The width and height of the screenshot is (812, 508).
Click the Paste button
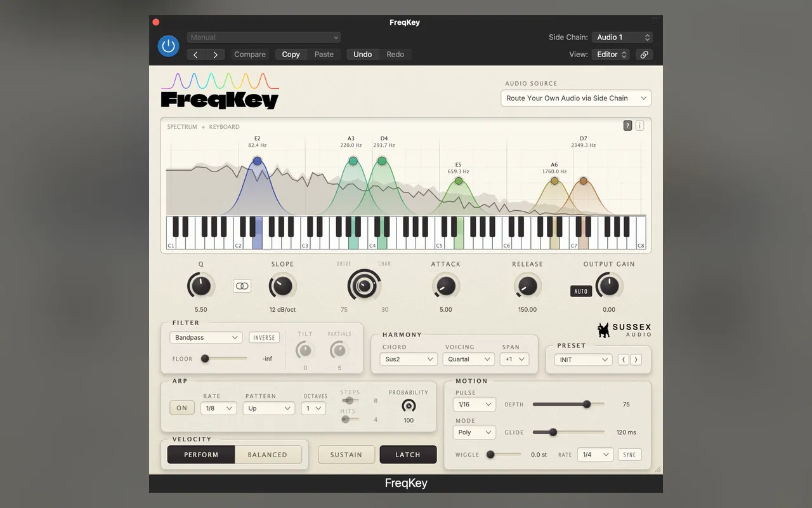(x=324, y=55)
